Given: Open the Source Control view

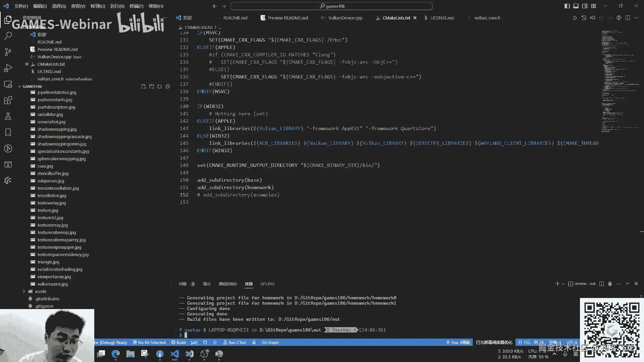Looking at the screenshot, I should pos(8,52).
